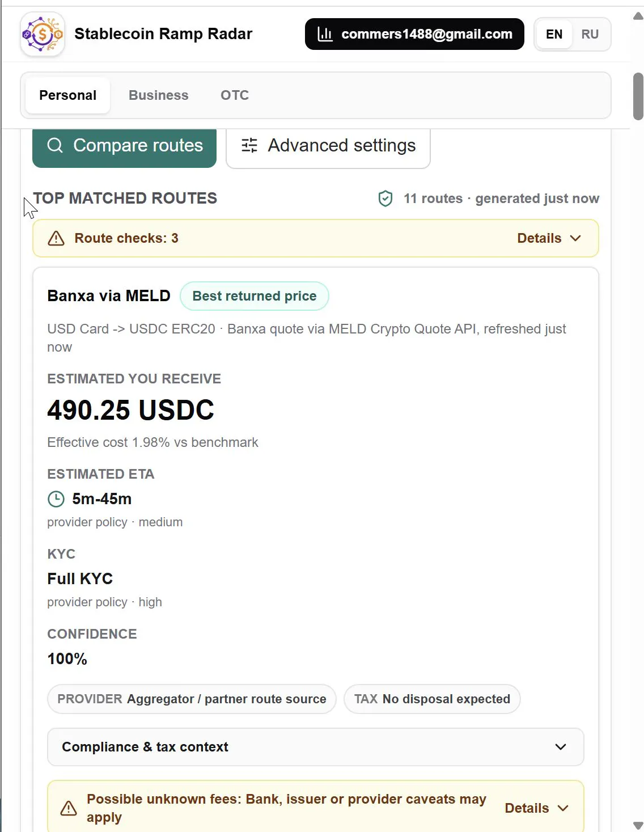Click the vertical scrollbar thumb

pyautogui.click(x=638, y=96)
